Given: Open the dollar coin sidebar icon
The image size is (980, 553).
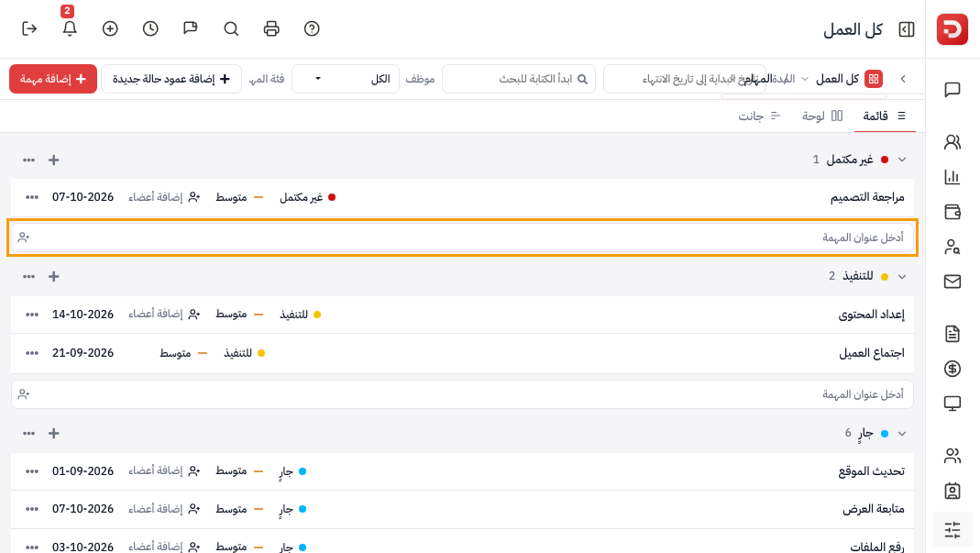Looking at the screenshot, I should [952, 369].
